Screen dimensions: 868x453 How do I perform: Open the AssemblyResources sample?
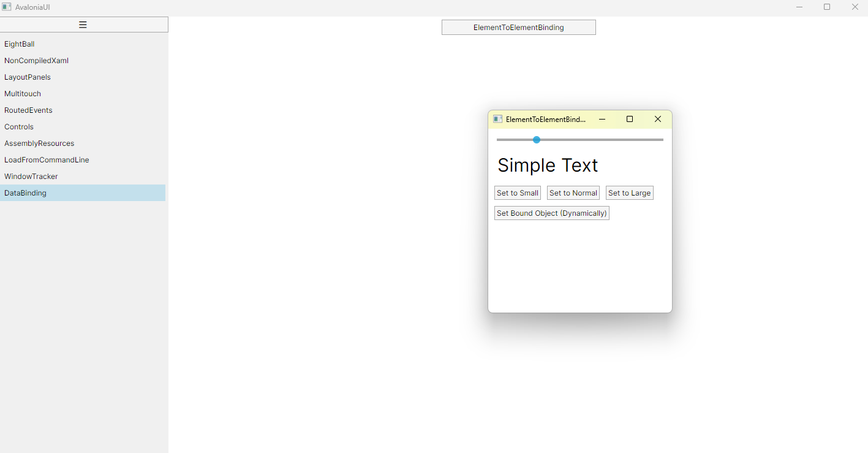pyautogui.click(x=83, y=143)
